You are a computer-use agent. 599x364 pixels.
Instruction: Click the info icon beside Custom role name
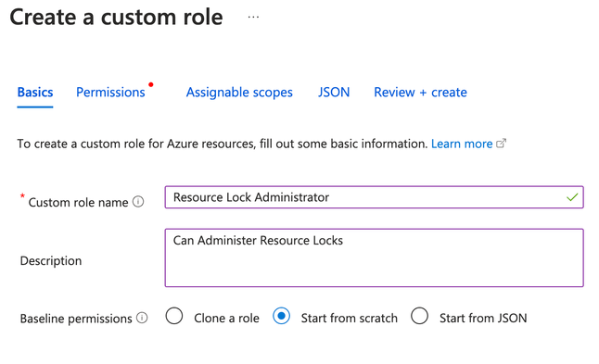click(x=138, y=202)
